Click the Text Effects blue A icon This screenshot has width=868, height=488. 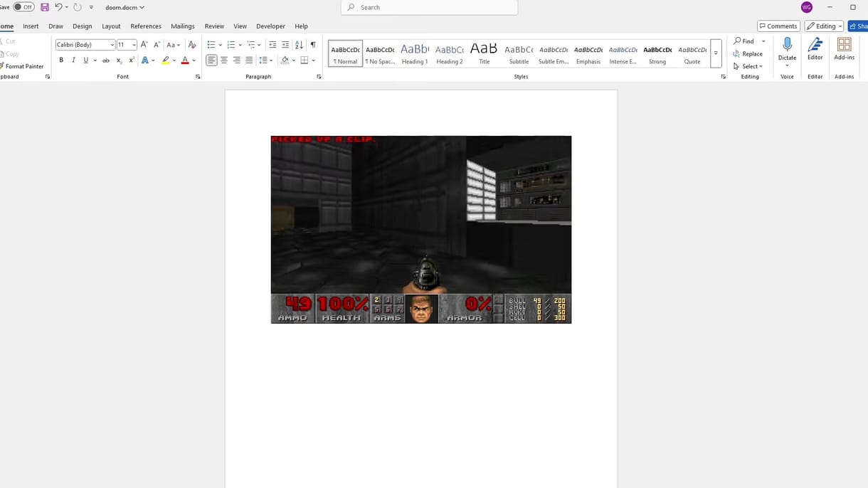145,60
